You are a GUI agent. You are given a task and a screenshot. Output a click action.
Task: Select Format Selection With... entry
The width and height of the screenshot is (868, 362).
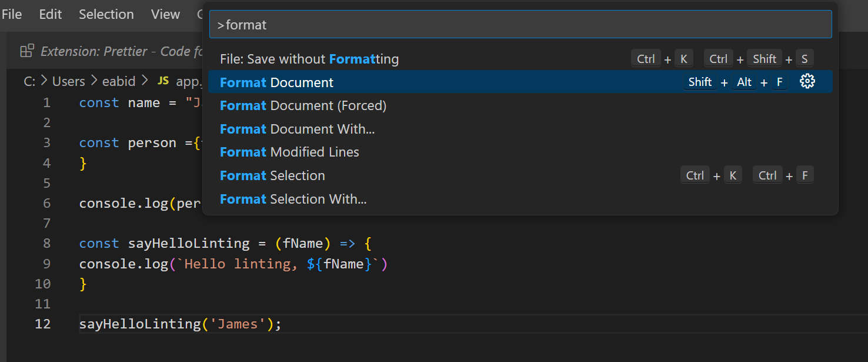293,199
